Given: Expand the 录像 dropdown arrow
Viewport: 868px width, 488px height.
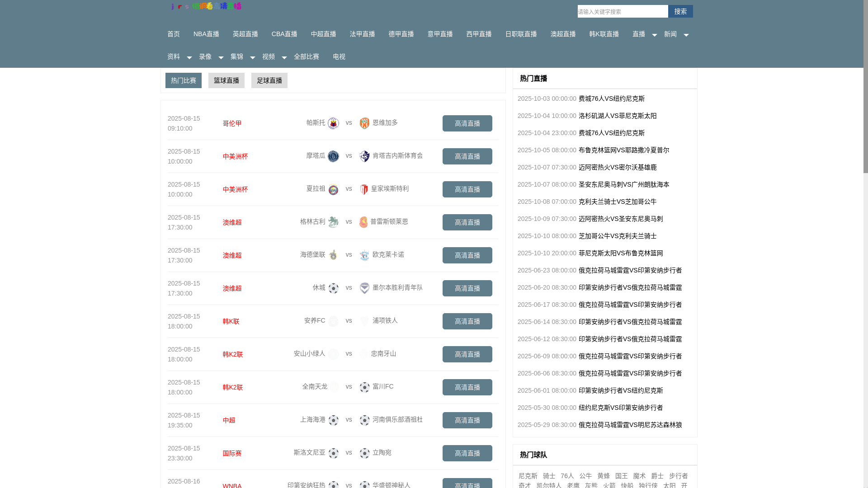Looking at the screenshot, I should click(x=221, y=57).
